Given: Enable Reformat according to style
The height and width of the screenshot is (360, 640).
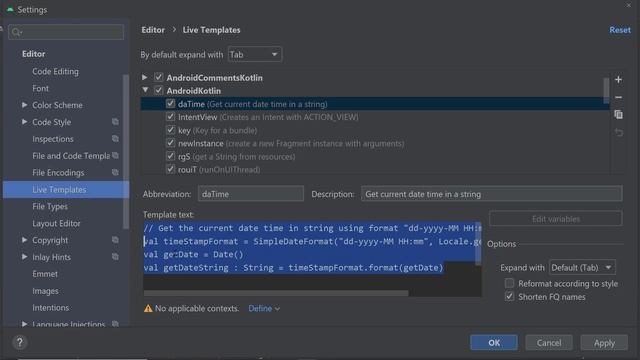Looking at the screenshot, I should 509,283.
